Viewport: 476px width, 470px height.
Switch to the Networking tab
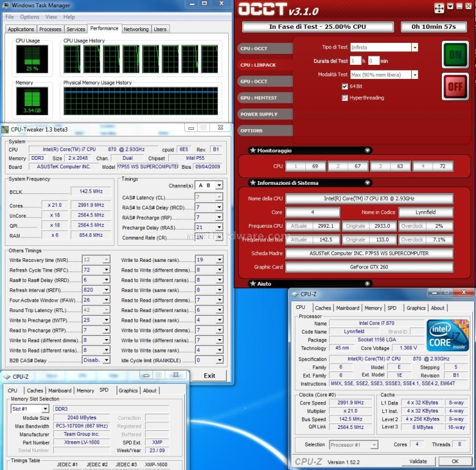point(136,29)
